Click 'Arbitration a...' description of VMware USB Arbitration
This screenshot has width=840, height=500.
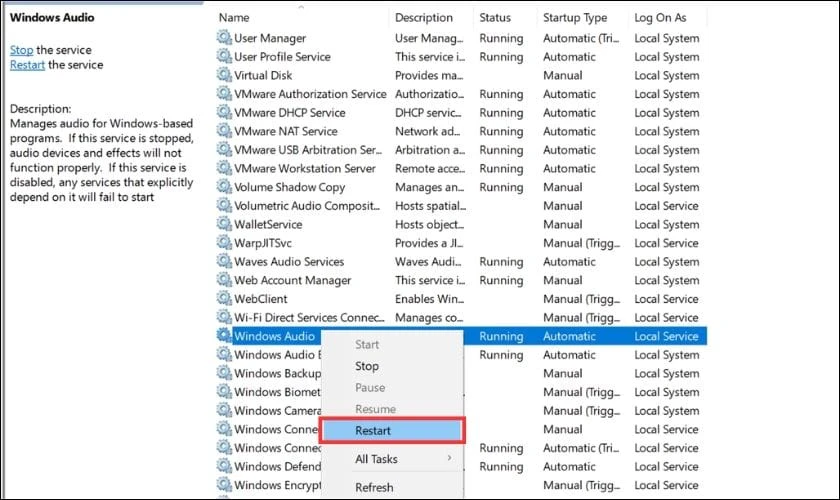(x=430, y=150)
